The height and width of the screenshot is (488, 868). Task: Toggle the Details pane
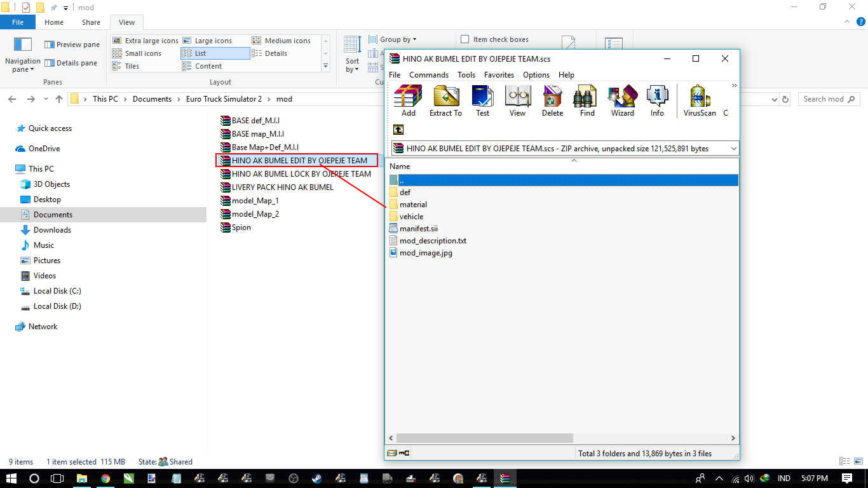click(x=71, y=63)
